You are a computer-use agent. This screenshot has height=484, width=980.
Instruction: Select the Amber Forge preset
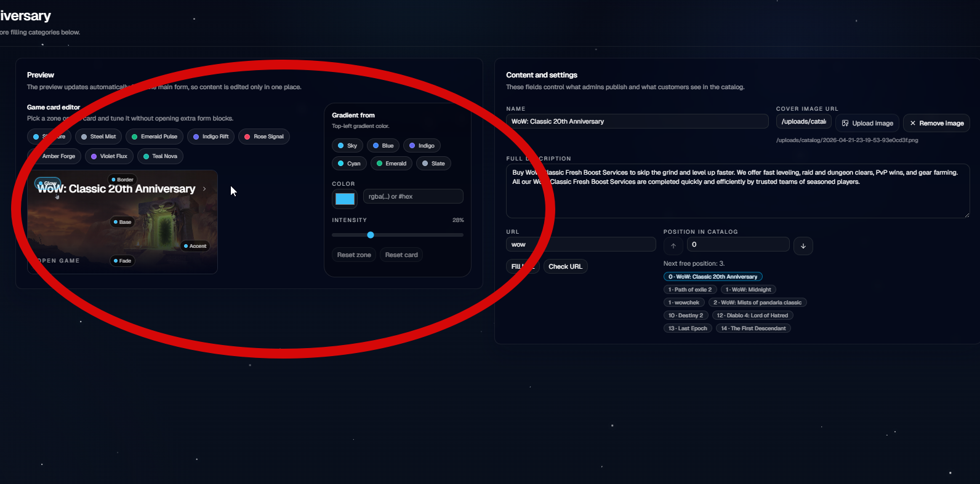54,156
